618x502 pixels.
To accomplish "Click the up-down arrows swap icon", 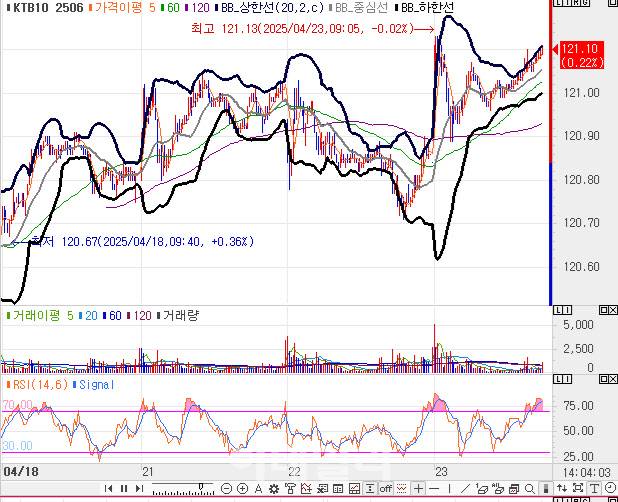I will [562, 489].
